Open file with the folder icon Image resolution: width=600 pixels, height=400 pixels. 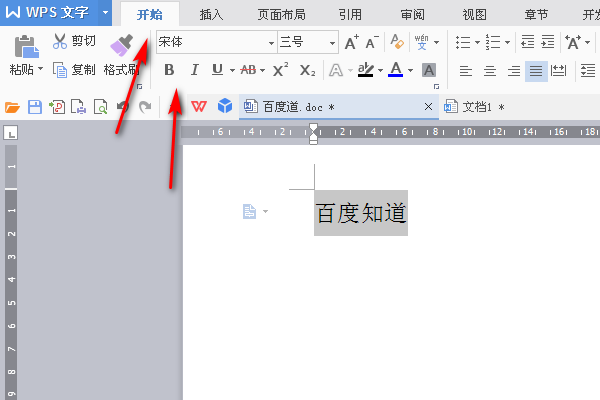[12, 107]
